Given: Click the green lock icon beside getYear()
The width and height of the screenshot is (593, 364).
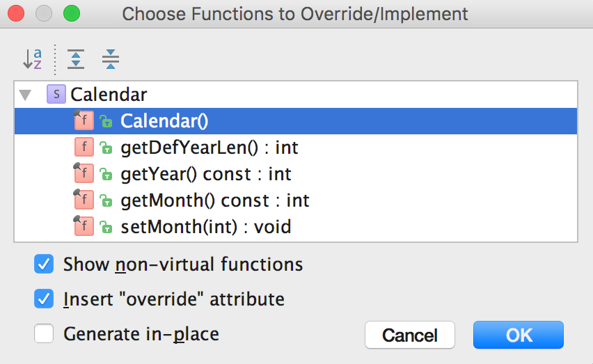Looking at the screenshot, I should click(x=106, y=175).
